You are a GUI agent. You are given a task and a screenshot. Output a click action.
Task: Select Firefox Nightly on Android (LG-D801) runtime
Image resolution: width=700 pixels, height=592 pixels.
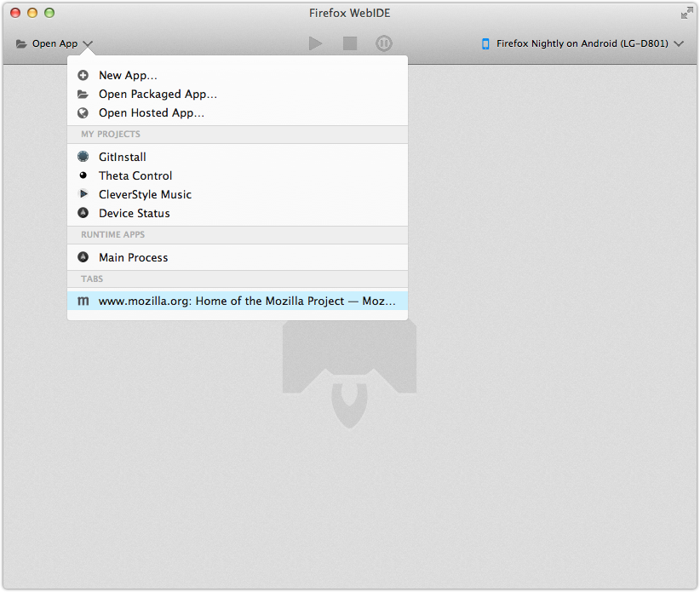pos(582,43)
